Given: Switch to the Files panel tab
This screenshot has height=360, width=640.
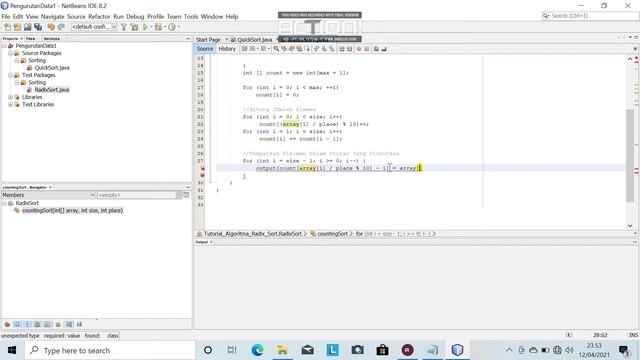Looking at the screenshot, I should (31, 38).
